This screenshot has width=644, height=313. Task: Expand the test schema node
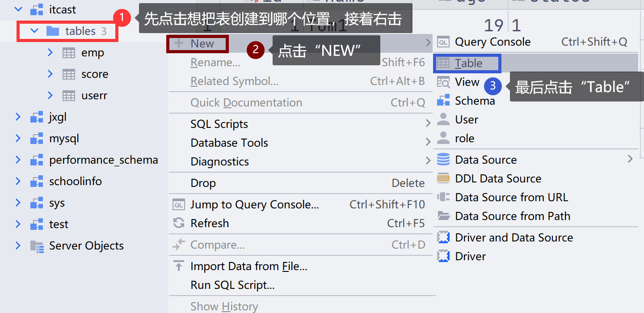(18, 224)
